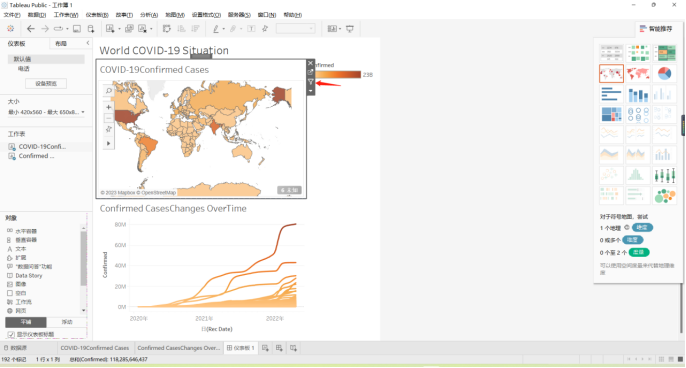
Task: Select the Data Story object
Action: tap(28, 275)
